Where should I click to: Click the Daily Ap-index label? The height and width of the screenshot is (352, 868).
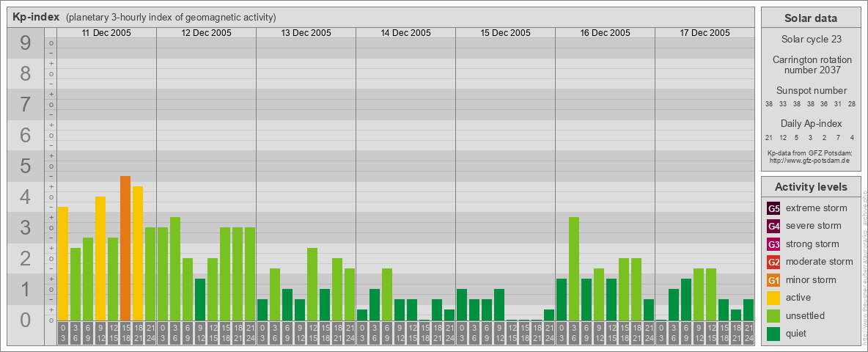[x=812, y=123]
